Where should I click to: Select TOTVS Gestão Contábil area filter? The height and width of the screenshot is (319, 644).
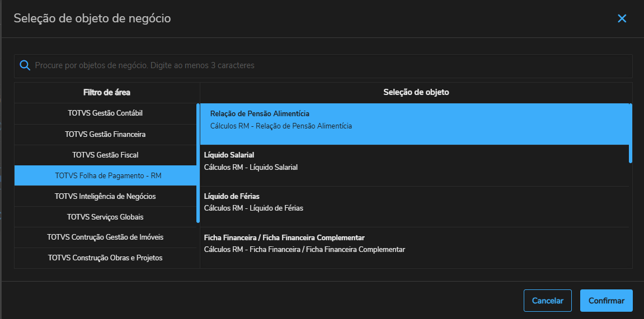105,113
